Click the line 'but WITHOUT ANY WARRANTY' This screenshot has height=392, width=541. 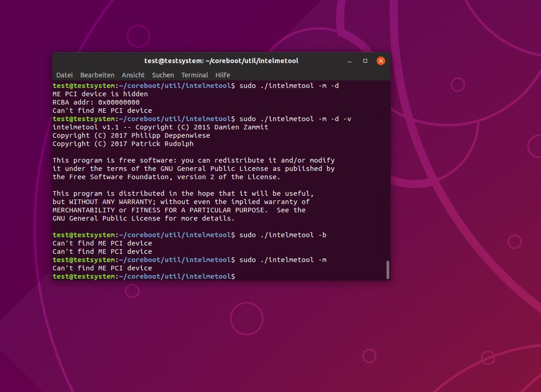click(x=181, y=201)
